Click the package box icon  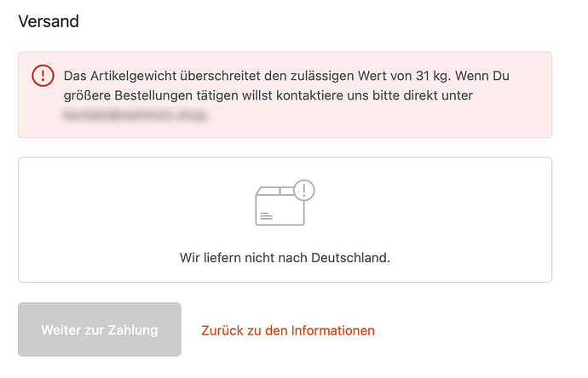click(x=280, y=207)
